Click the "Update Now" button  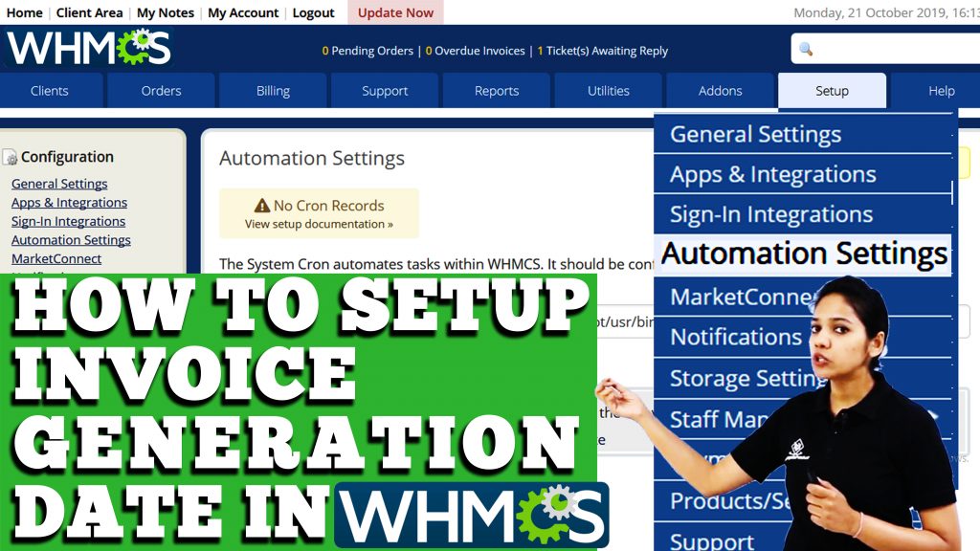[x=394, y=12]
